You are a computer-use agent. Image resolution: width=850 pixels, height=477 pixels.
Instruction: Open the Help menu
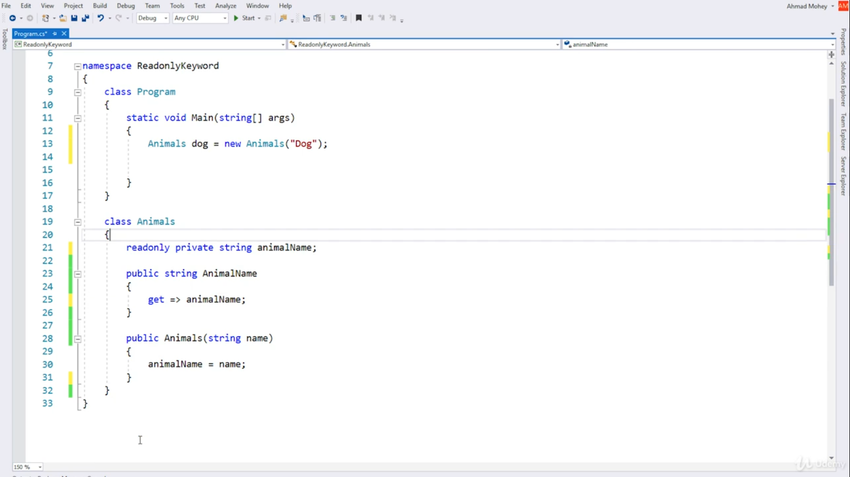click(x=285, y=5)
